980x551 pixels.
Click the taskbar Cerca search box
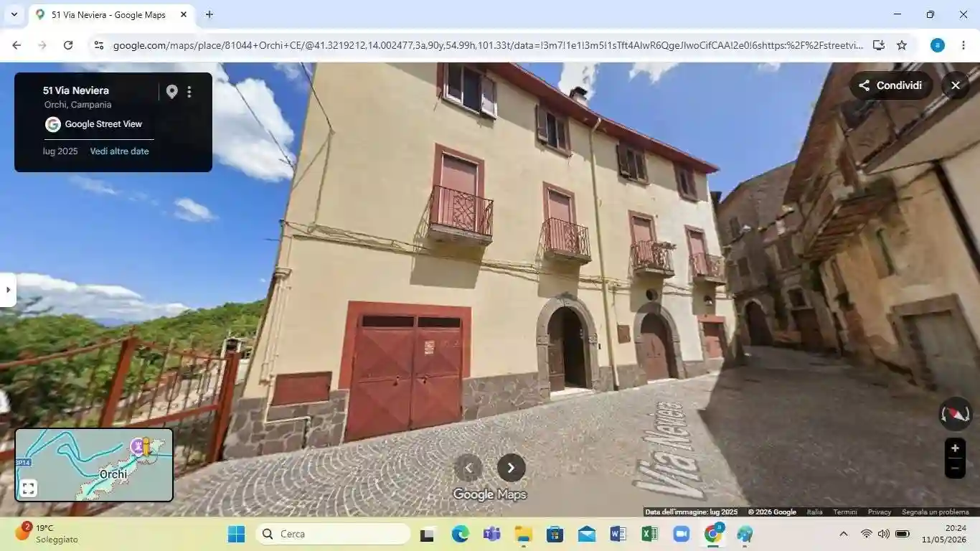[x=333, y=534]
